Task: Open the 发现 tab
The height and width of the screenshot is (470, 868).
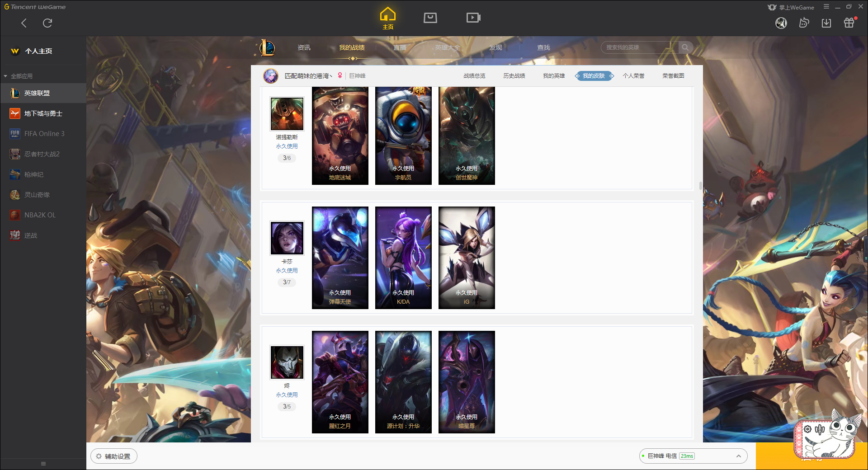Action: (495, 47)
